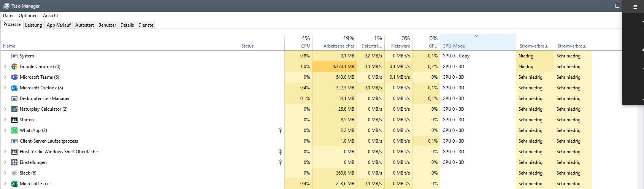
Task: Sort by the Netzwerk column header
Action: 398,42
